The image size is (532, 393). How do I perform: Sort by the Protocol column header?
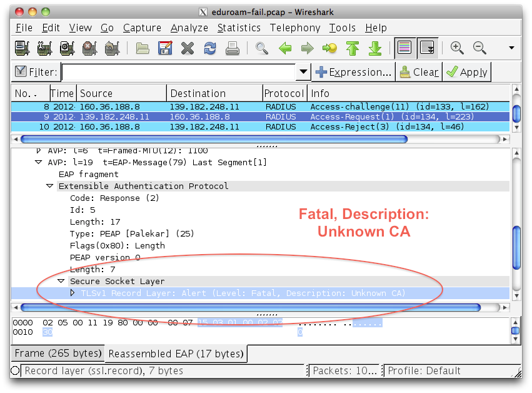(x=285, y=93)
